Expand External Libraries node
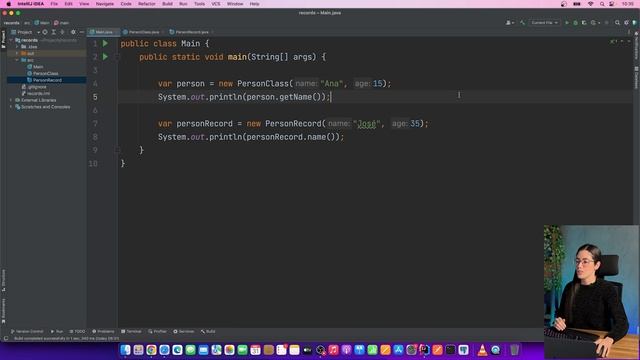The width and height of the screenshot is (640, 360). pyautogui.click(x=11, y=100)
